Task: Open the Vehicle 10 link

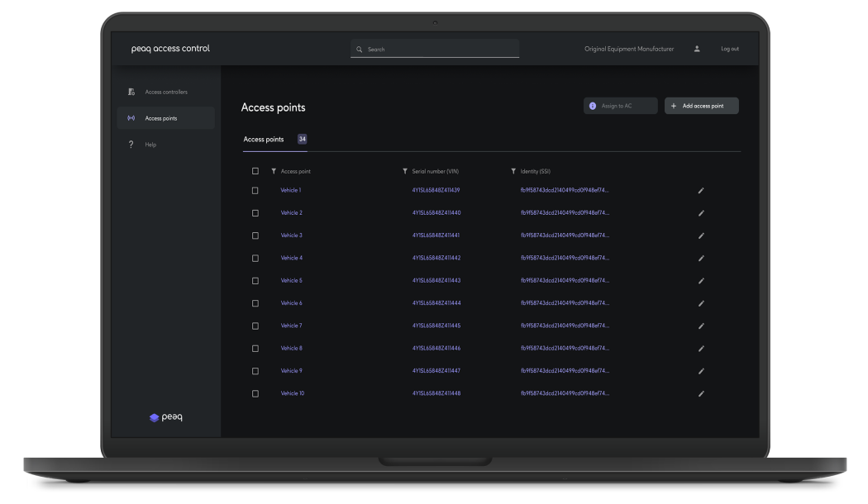Action: point(293,393)
